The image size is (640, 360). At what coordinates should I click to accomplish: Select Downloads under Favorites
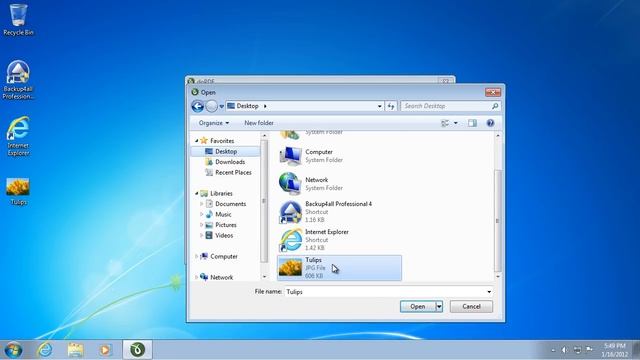(x=230, y=162)
